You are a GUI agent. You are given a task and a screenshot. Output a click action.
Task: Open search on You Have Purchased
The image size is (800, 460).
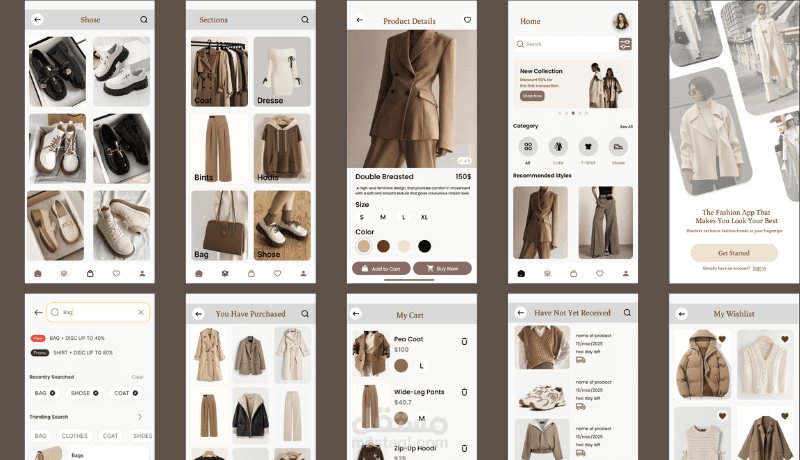[305, 314]
